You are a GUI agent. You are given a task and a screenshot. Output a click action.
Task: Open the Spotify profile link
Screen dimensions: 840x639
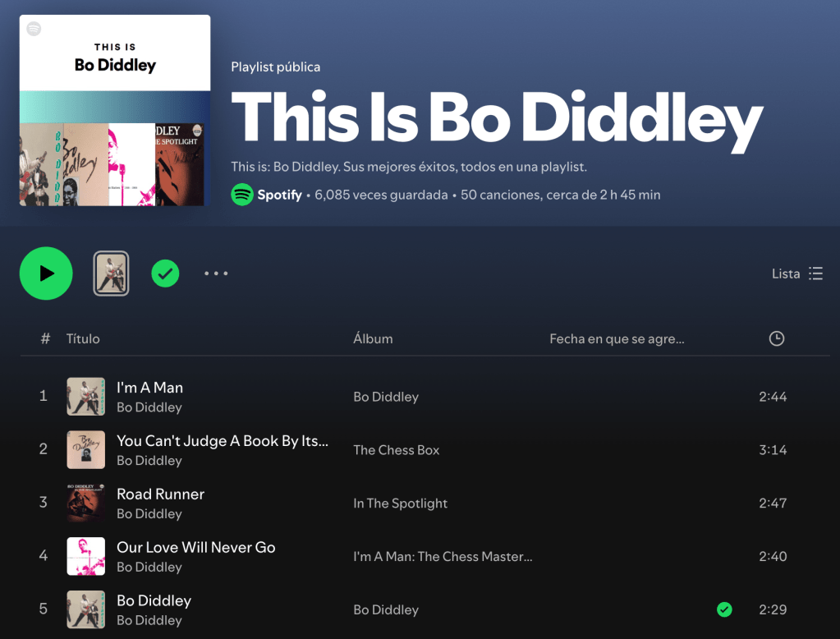click(x=280, y=195)
